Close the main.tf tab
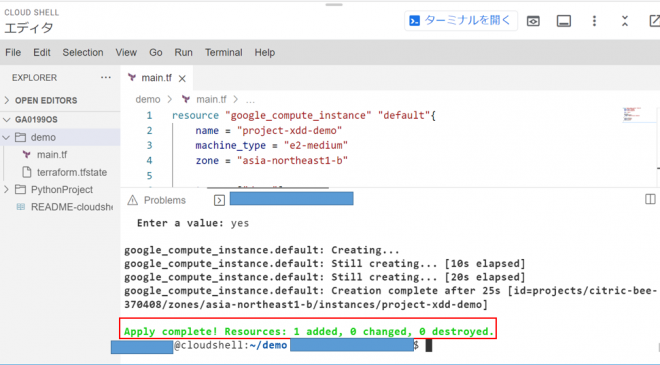The height and width of the screenshot is (365, 660). pos(182,78)
